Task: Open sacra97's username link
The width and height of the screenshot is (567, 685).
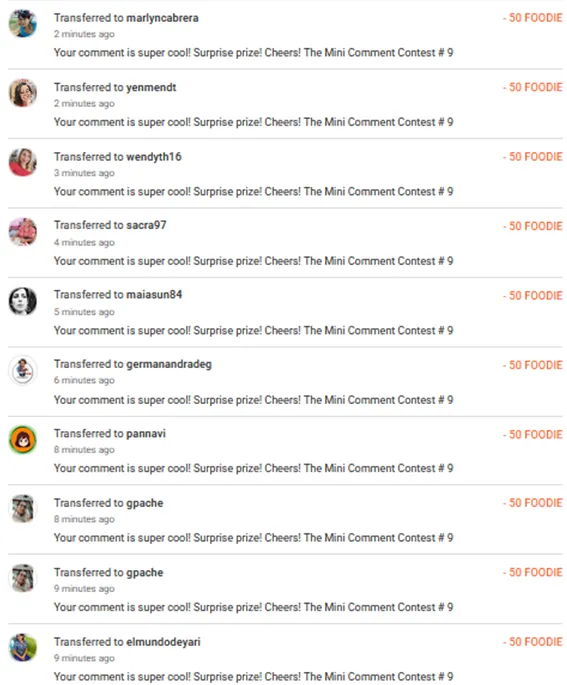Action: [146, 225]
